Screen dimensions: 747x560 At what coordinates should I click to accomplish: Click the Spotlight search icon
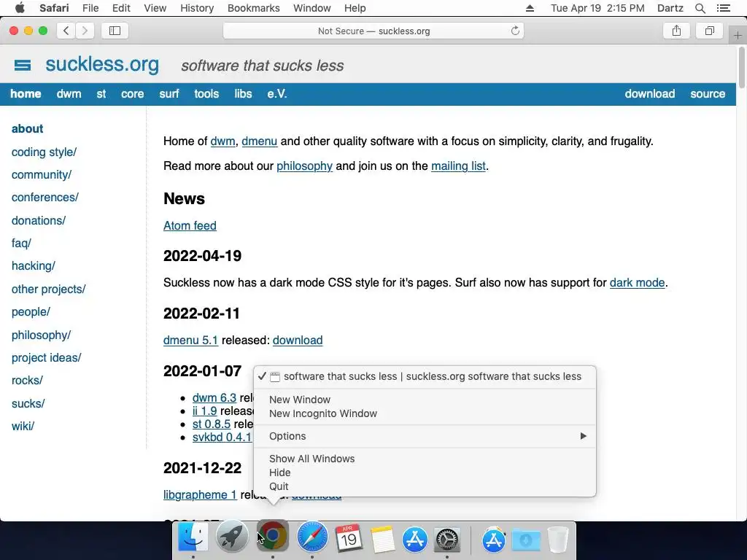(x=700, y=8)
